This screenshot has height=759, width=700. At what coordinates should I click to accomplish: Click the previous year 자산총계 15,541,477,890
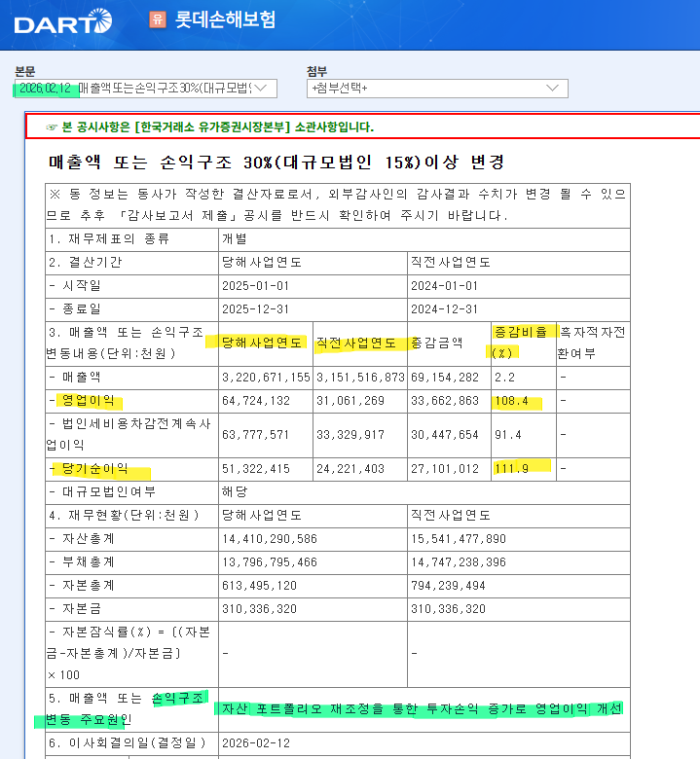pos(459,539)
